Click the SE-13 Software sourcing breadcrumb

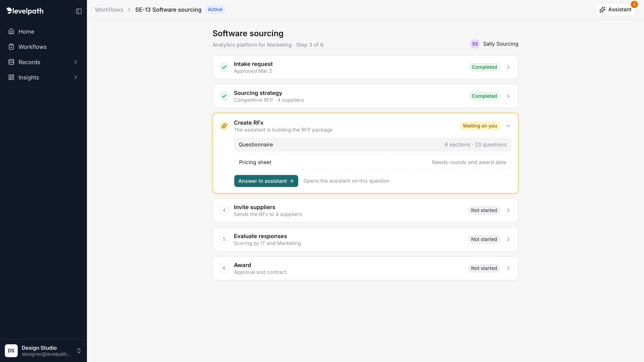168,9
